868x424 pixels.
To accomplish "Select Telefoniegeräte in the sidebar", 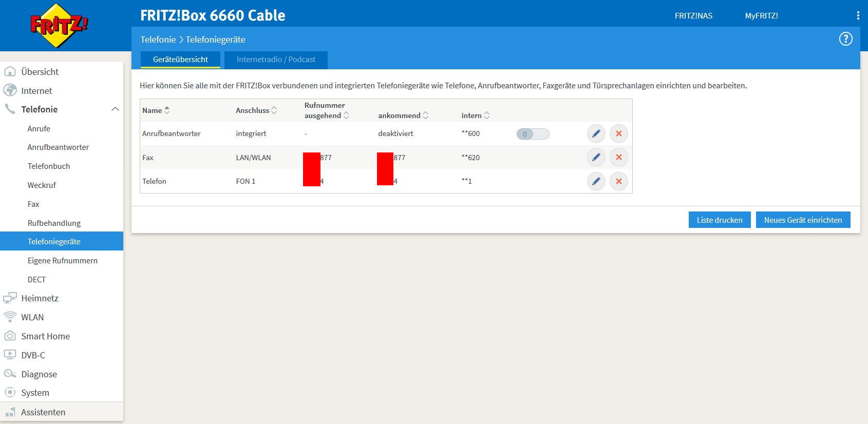I will [x=62, y=241].
